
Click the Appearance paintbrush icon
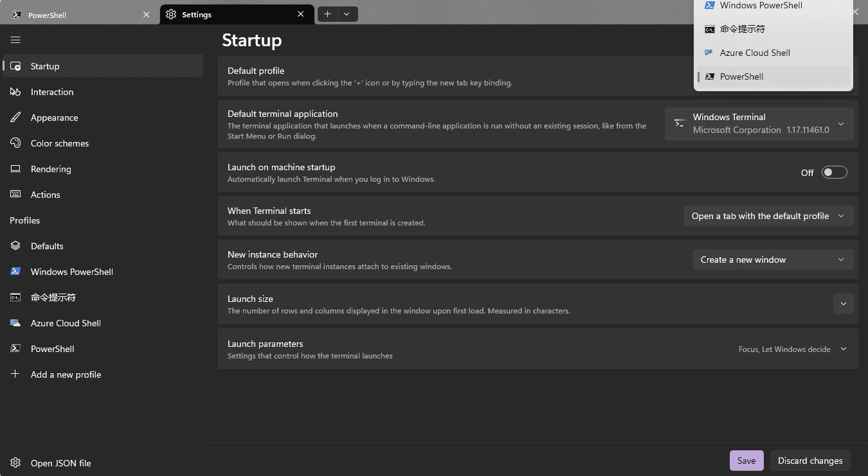(x=15, y=118)
